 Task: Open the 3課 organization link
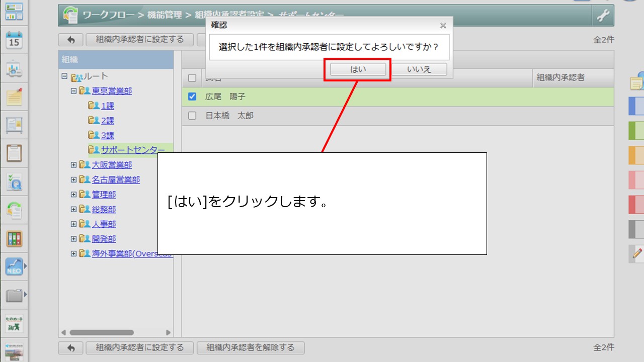click(x=108, y=135)
